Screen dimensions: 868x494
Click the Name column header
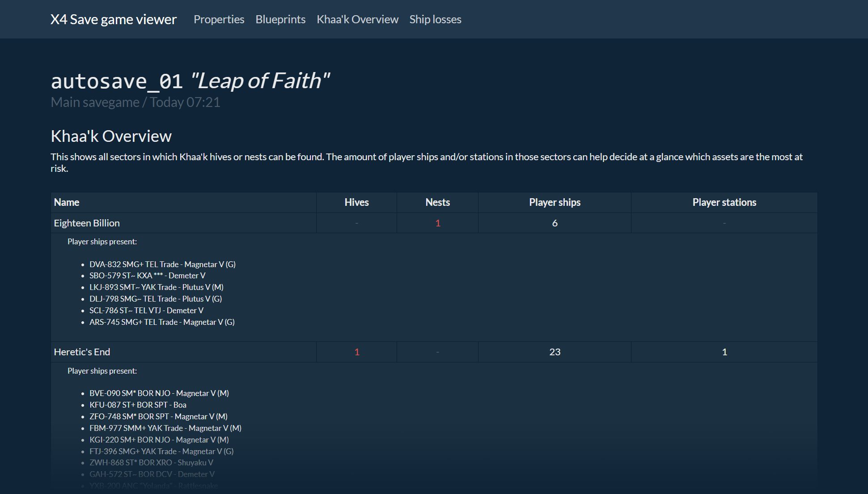tap(67, 202)
